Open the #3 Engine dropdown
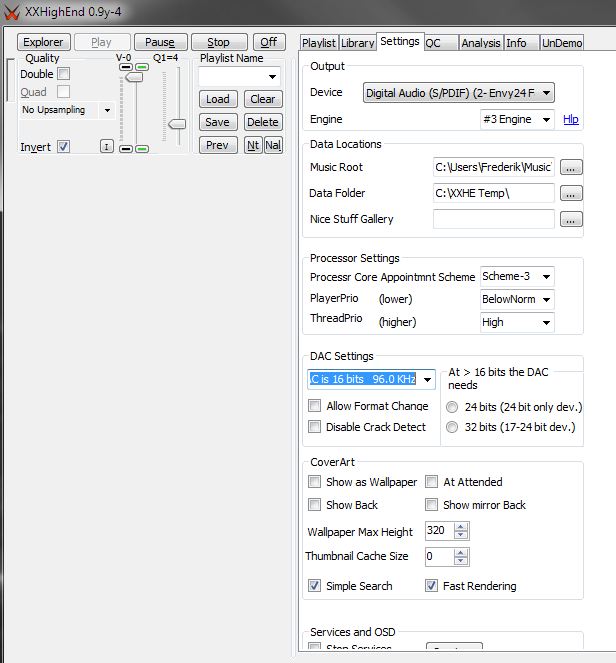Screen dimensions: 616x663 click(546, 119)
